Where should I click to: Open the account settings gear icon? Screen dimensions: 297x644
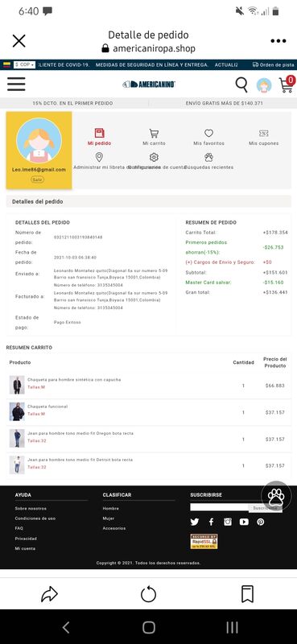(x=154, y=157)
